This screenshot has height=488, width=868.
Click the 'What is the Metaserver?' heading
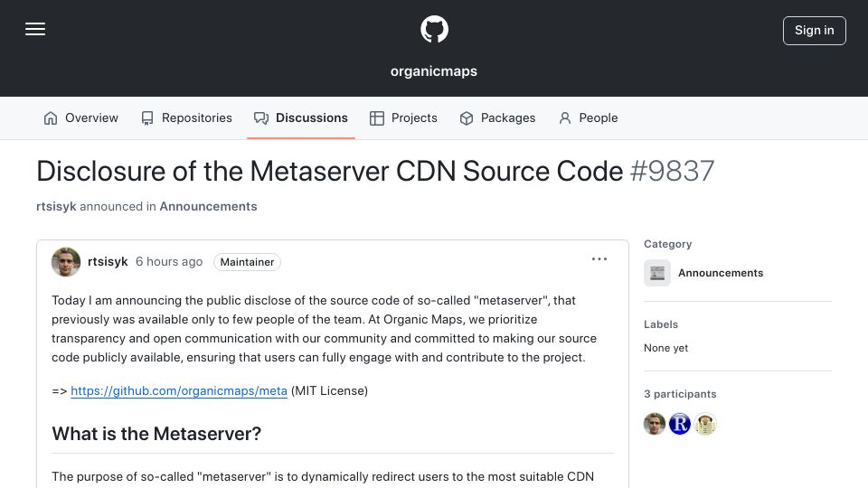point(156,434)
